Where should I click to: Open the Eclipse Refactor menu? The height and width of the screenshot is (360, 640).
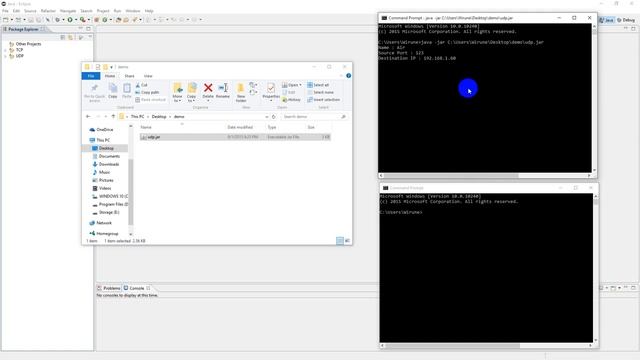coord(48,11)
